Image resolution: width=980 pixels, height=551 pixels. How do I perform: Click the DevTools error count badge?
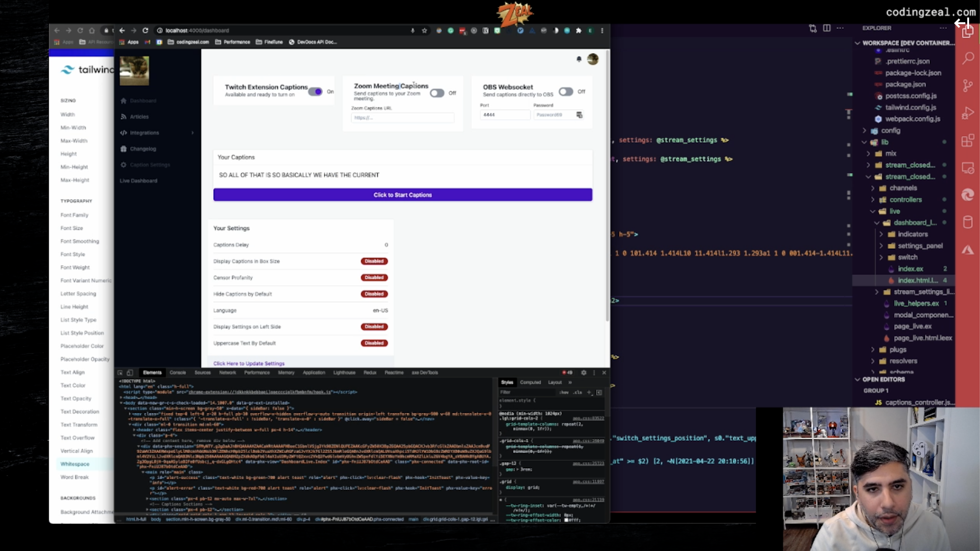(x=568, y=373)
